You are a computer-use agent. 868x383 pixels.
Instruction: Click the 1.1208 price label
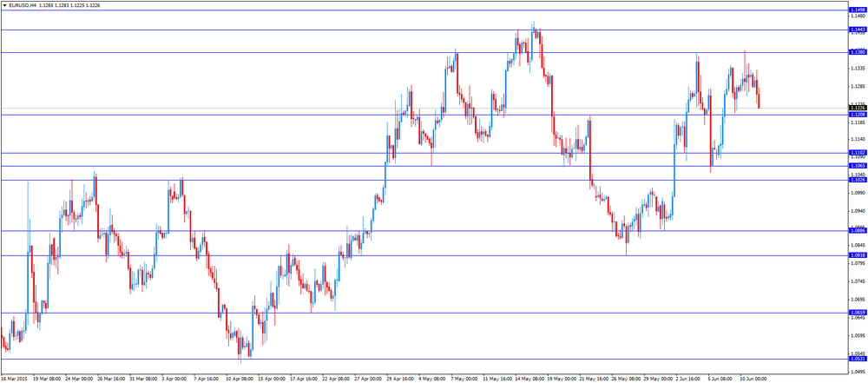coord(858,114)
